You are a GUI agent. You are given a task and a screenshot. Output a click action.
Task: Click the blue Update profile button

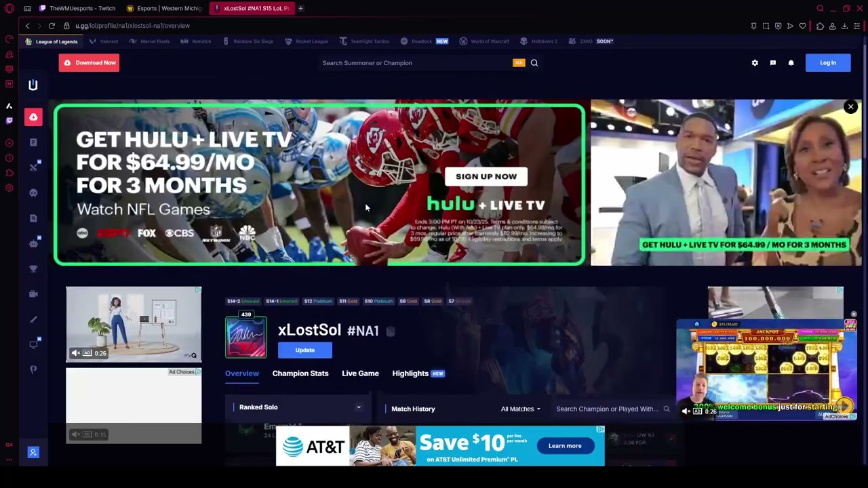305,350
